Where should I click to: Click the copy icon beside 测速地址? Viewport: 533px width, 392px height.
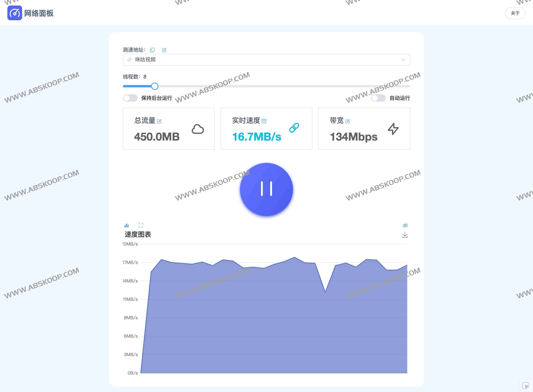pos(152,50)
